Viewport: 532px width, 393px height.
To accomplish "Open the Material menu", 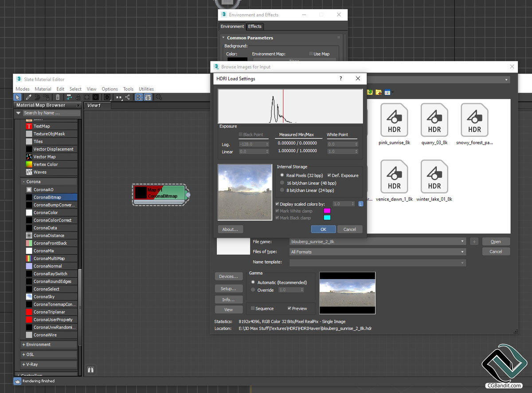I will pos(43,89).
